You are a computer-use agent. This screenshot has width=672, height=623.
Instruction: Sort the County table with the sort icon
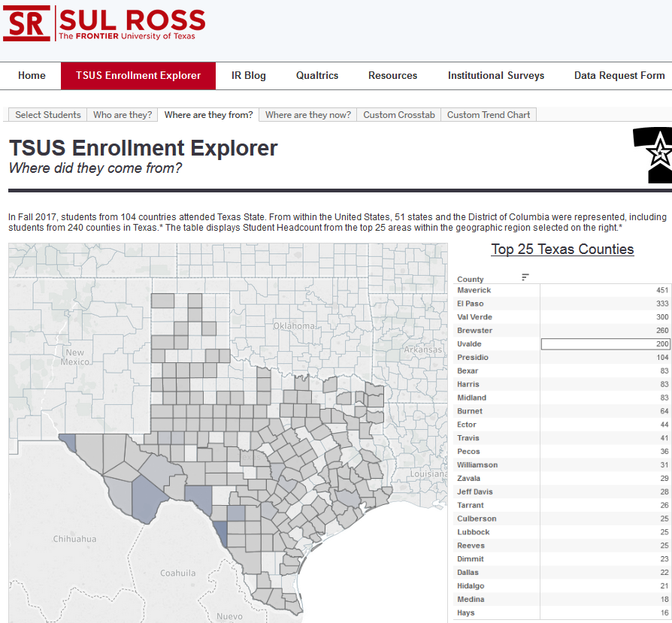point(525,277)
